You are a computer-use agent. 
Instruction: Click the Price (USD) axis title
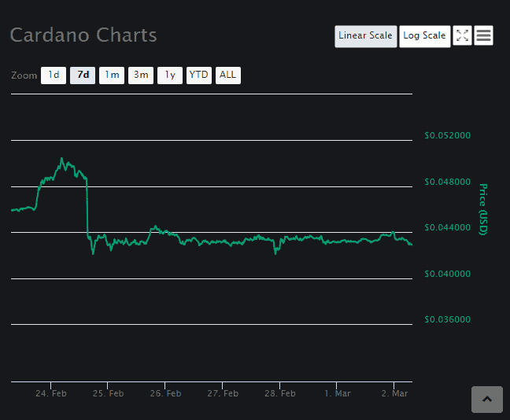point(483,209)
